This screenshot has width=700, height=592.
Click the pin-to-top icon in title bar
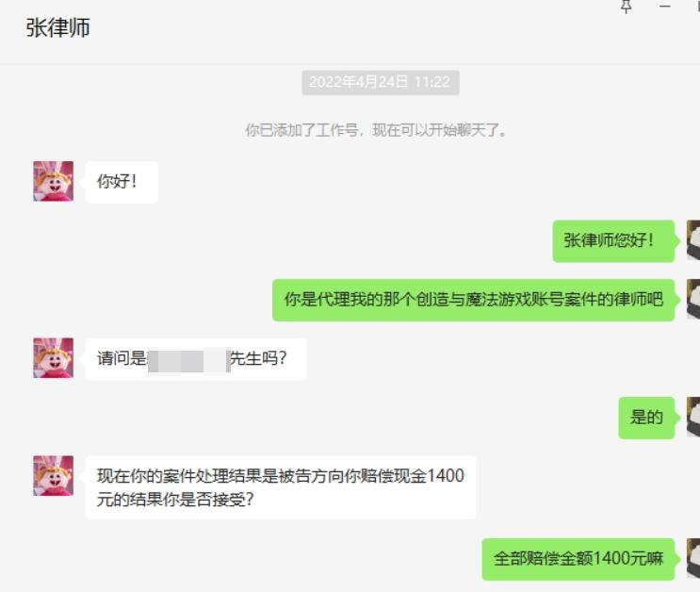(627, 7)
